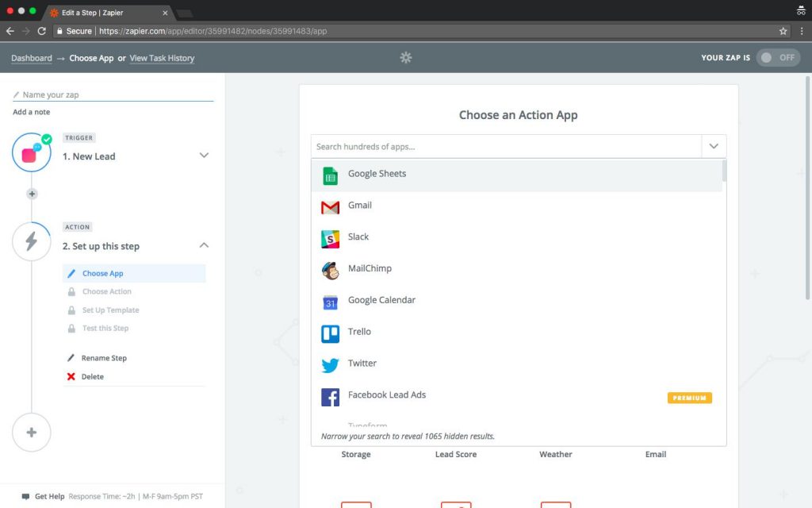Pick the Twitter bird icon
Image resolution: width=812 pixels, height=508 pixels.
click(330, 365)
